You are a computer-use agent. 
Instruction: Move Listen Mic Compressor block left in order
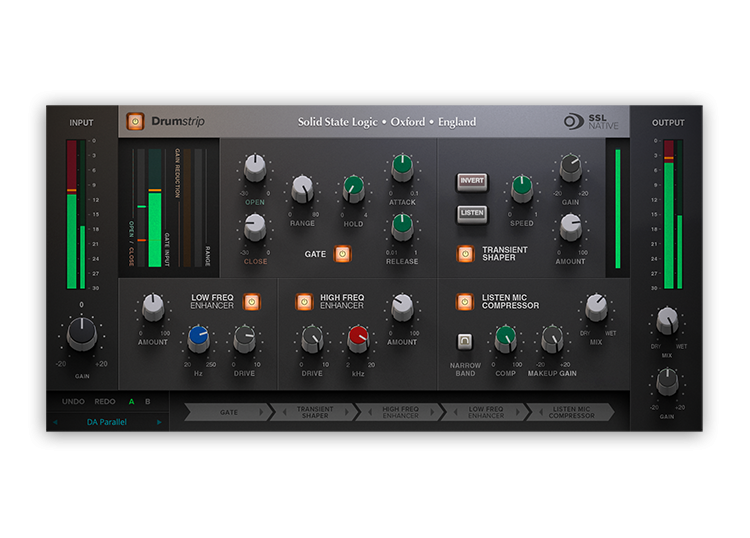click(541, 412)
